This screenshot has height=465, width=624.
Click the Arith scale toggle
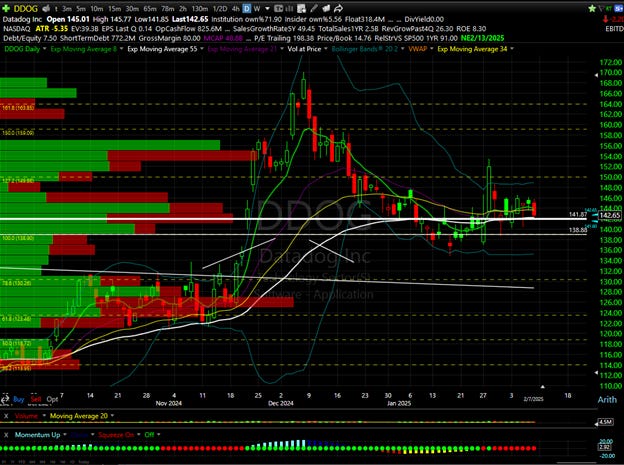click(607, 400)
